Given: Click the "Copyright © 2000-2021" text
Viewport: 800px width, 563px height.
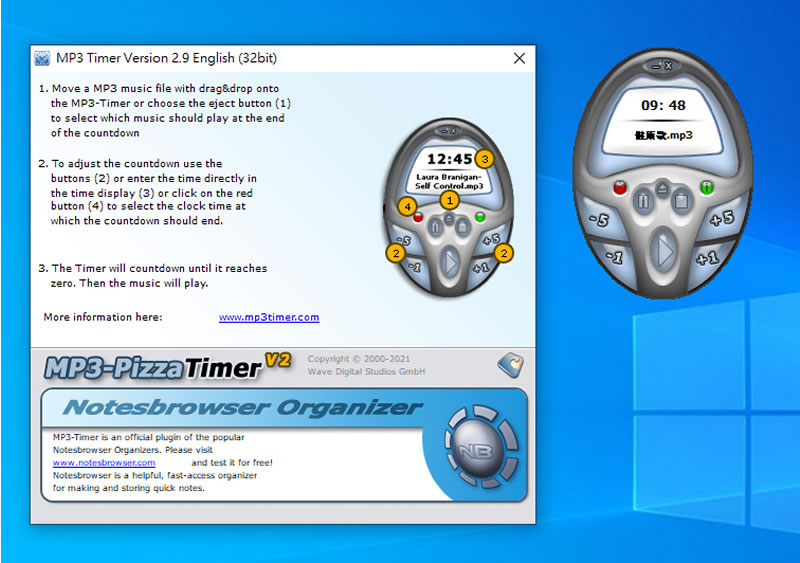Looking at the screenshot, I should click(x=359, y=359).
